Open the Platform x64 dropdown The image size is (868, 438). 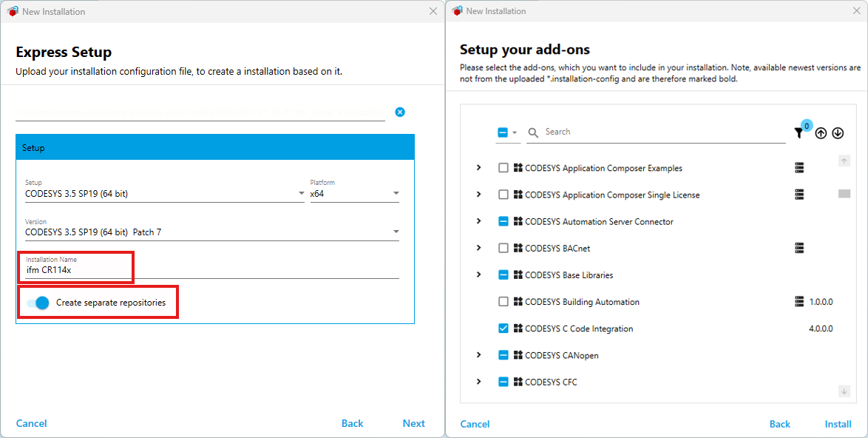(354, 193)
